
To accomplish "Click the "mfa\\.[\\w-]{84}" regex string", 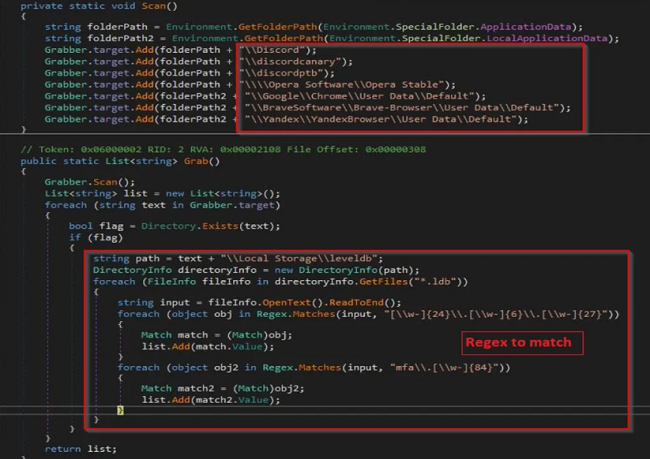I will tap(444, 368).
